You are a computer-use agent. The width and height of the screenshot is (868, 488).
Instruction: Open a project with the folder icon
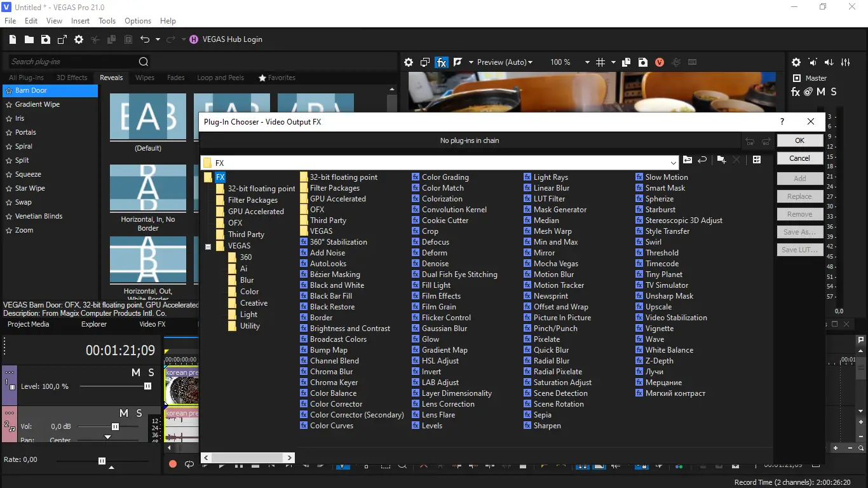coord(29,39)
